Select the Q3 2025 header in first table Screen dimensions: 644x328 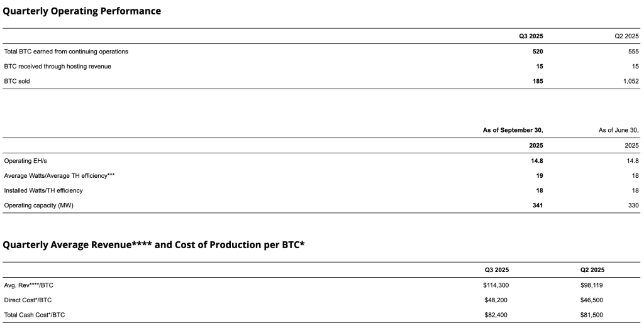(x=531, y=36)
